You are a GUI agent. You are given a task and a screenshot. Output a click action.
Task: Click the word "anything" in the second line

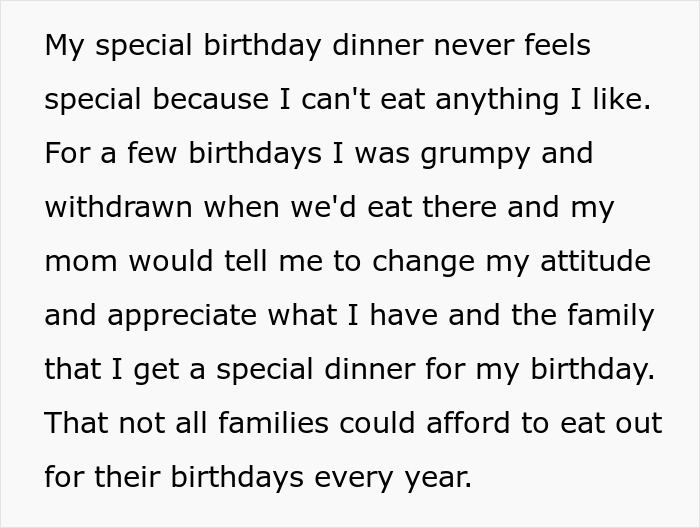(x=497, y=100)
